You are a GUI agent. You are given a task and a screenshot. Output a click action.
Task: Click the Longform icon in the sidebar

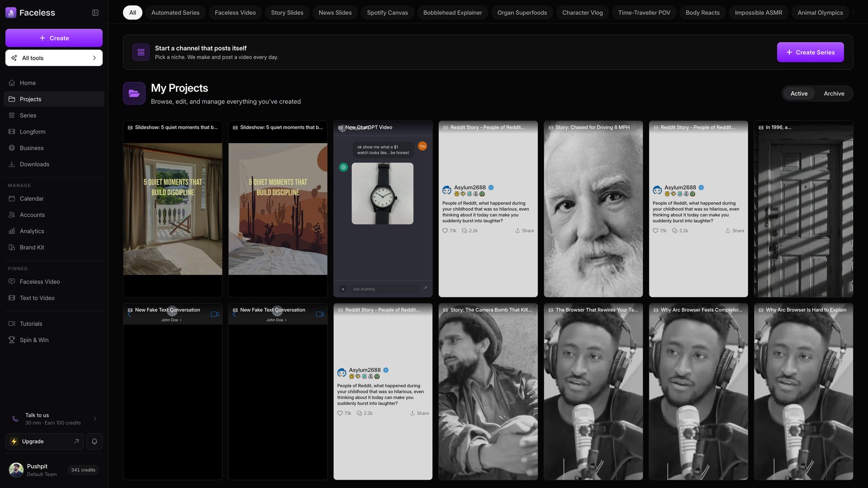point(12,132)
